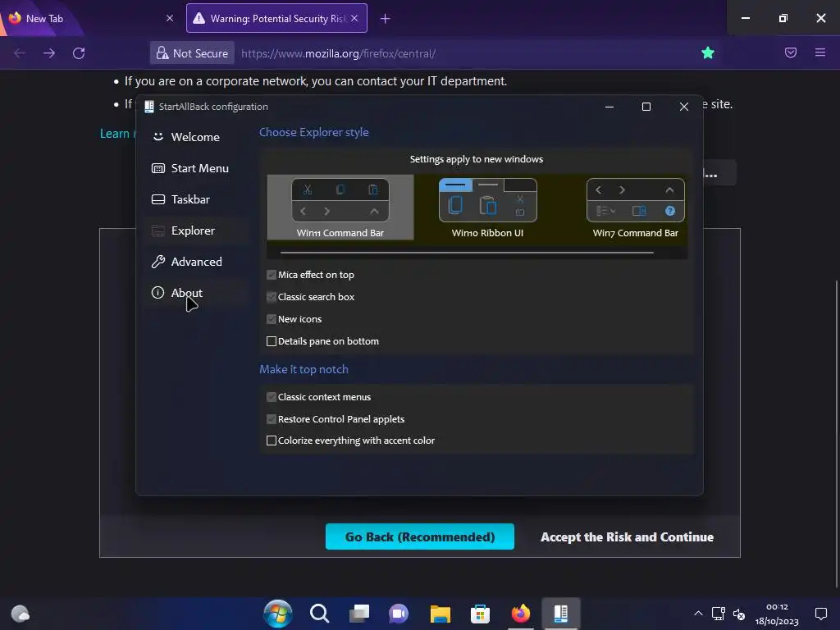Image resolution: width=840 pixels, height=630 pixels.
Task: Click Accept the Risk and Continue
Action: tap(627, 536)
